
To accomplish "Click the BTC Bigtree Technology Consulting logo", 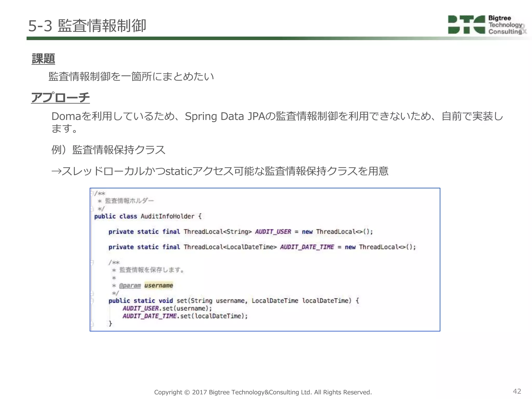I will coord(487,25).
